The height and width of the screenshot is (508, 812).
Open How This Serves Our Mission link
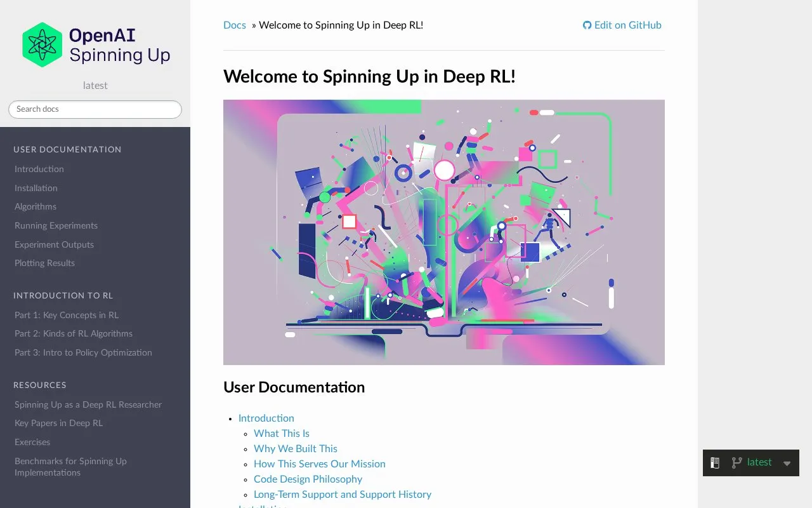pos(320,464)
